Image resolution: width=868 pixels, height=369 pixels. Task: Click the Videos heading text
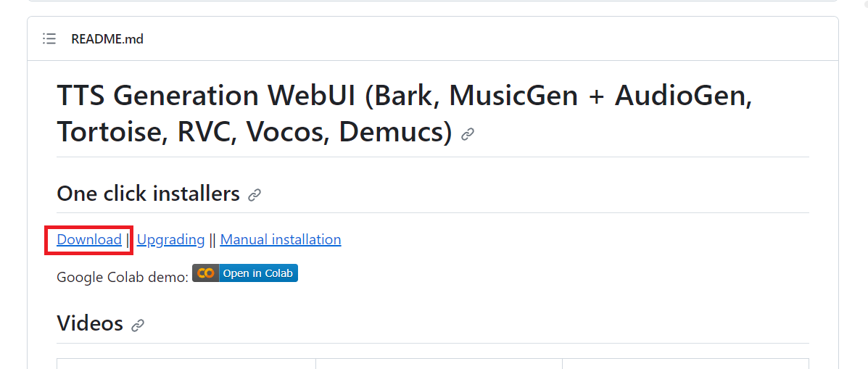point(90,323)
